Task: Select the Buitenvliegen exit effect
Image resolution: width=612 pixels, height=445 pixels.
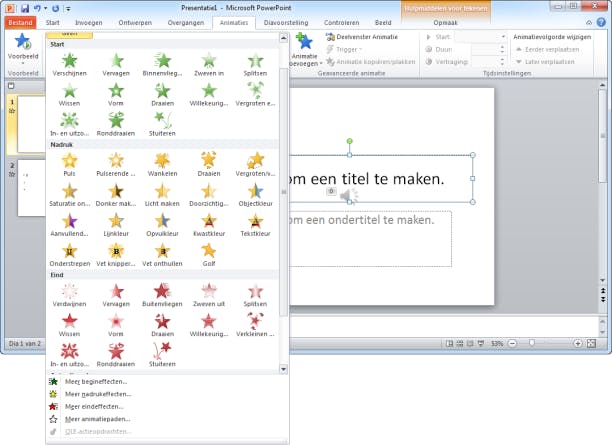Action: pyautogui.click(x=162, y=295)
